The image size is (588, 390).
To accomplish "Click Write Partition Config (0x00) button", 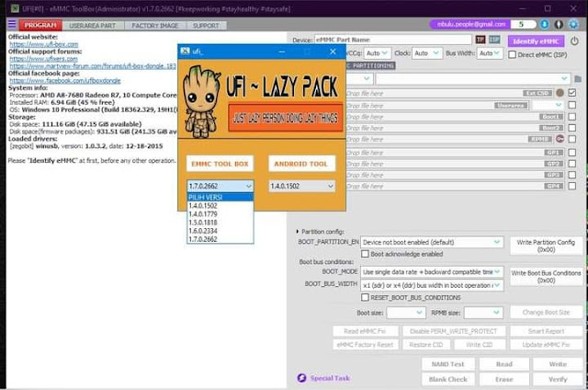I will (x=546, y=246).
